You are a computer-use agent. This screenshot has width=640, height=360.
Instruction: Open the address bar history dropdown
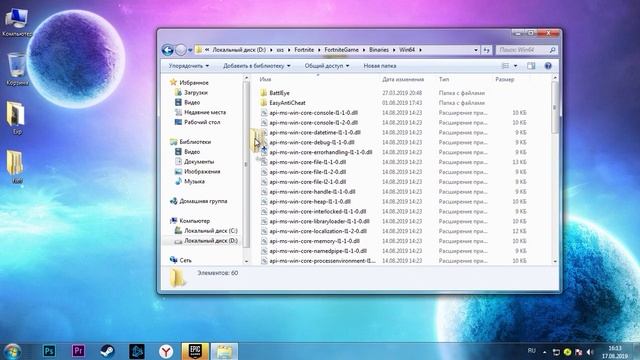pyautogui.click(x=476, y=50)
